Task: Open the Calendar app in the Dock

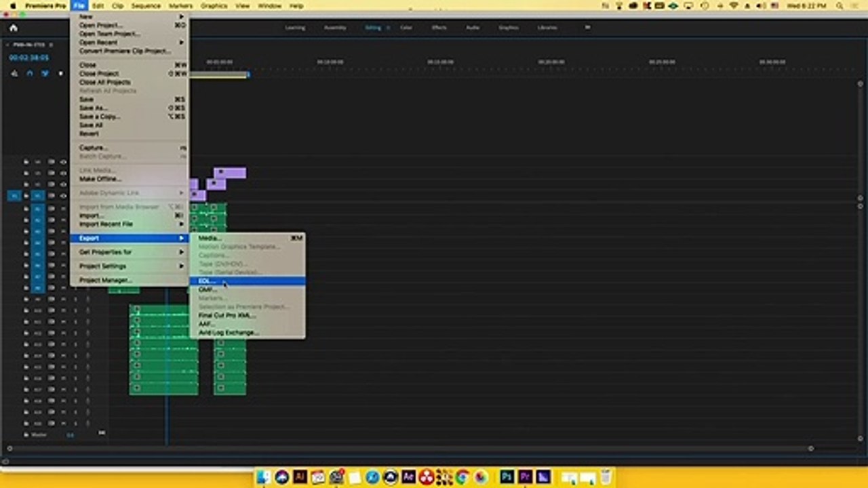Action: [318, 476]
